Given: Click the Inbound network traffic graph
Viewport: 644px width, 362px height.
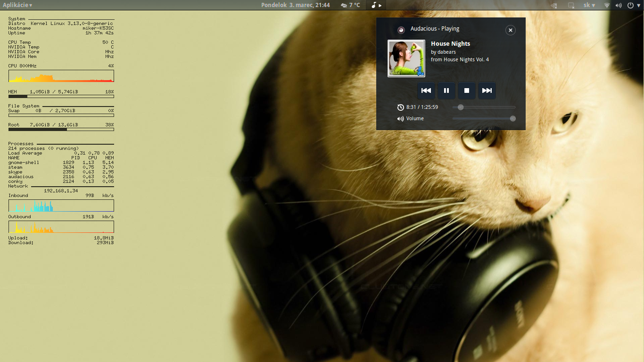Looking at the screenshot, I should tap(61, 206).
